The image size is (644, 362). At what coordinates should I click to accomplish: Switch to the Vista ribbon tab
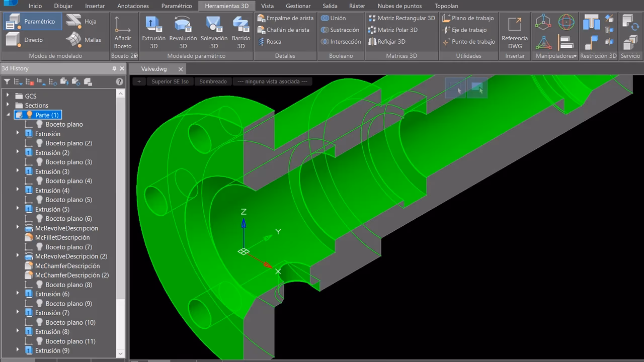pyautogui.click(x=268, y=6)
